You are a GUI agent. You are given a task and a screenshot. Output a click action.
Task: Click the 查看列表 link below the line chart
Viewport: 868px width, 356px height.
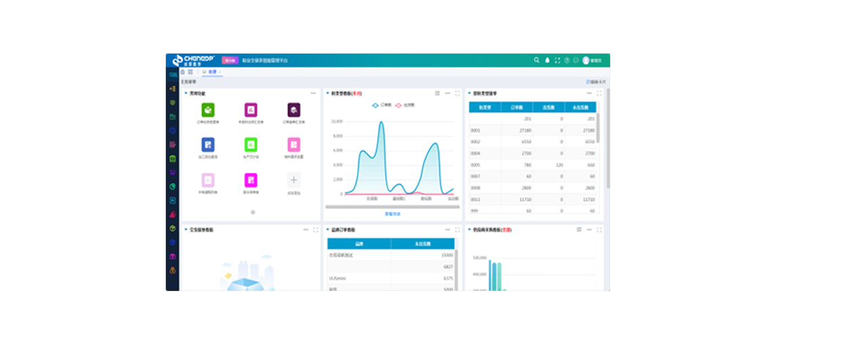[x=392, y=214]
